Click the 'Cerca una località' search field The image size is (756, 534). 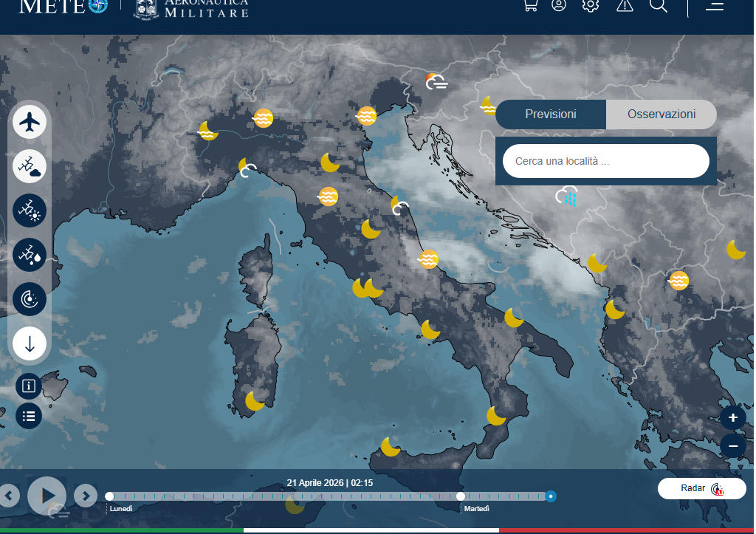[x=605, y=161]
